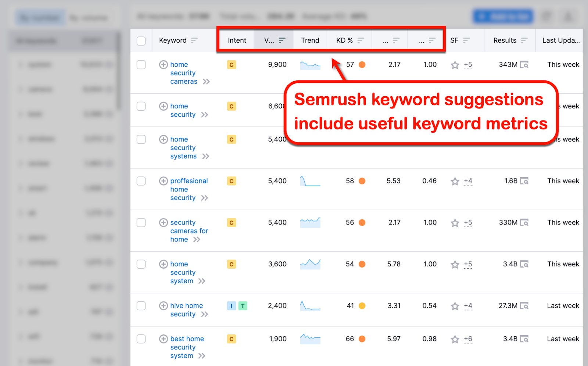Viewport: 588px width, 366px height.
Task: Open the SERP view icon in the 'home security system' row
Action: point(524,264)
